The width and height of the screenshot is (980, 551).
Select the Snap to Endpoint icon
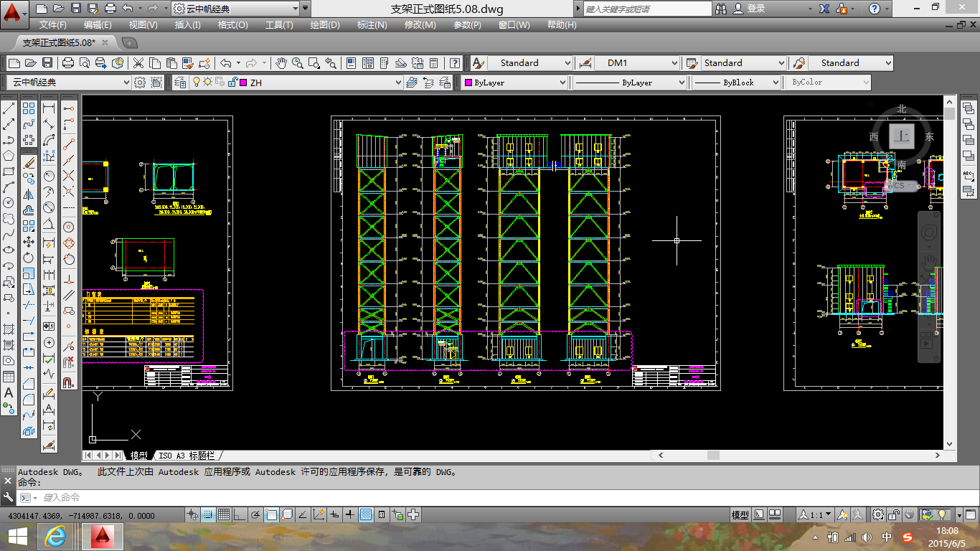(69, 143)
